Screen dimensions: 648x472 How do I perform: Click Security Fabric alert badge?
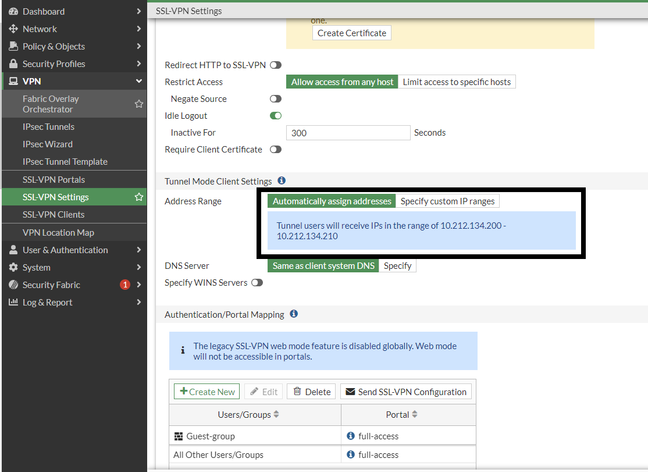pyautogui.click(x=125, y=285)
